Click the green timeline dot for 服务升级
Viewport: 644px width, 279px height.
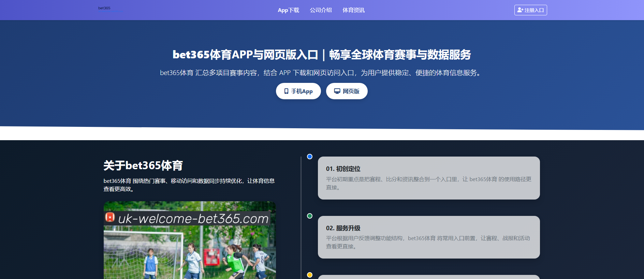point(310,216)
